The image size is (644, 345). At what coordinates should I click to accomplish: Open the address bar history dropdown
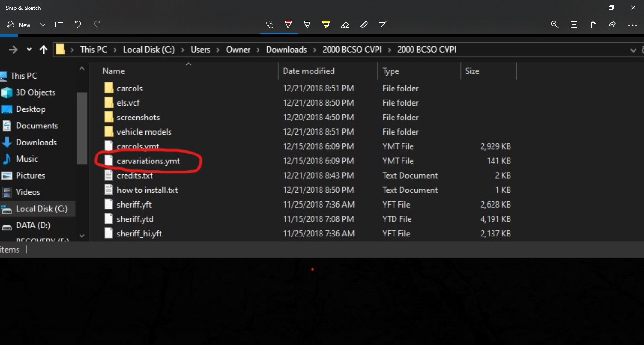coord(633,50)
